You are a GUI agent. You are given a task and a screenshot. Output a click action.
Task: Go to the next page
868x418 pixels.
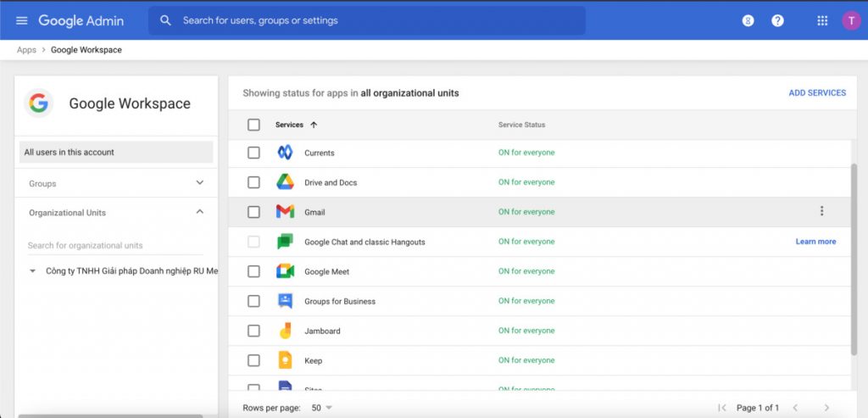[826, 408]
